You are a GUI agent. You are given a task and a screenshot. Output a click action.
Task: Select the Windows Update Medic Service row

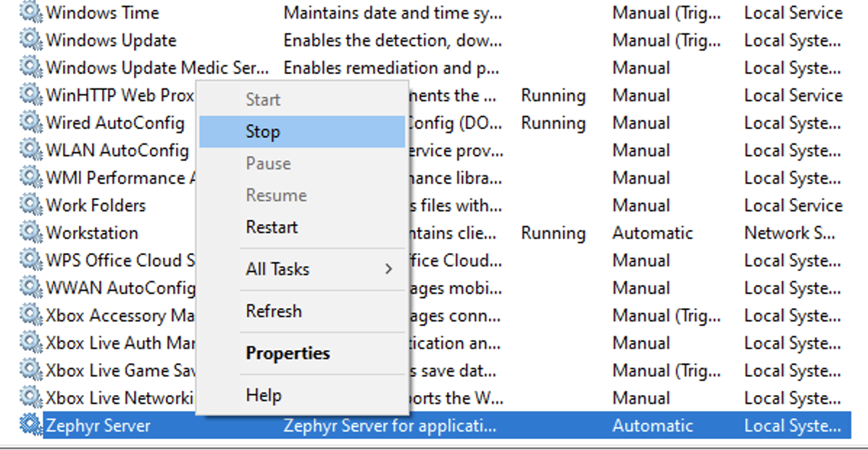pyautogui.click(x=157, y=67)
